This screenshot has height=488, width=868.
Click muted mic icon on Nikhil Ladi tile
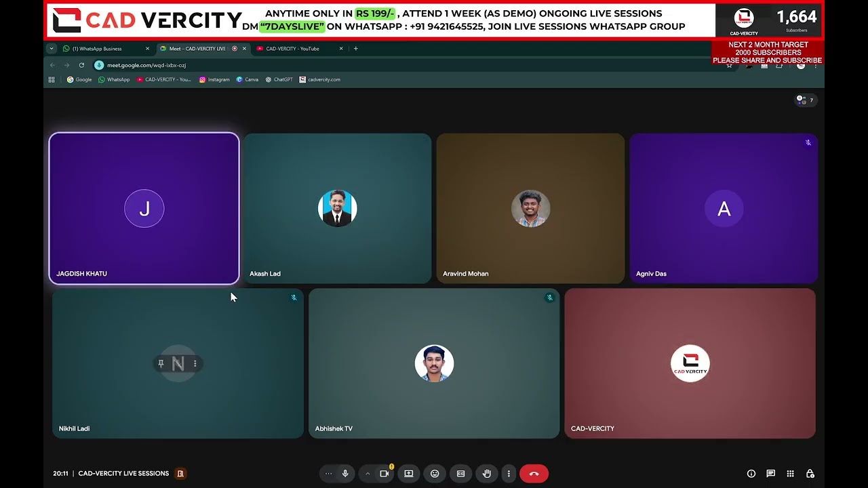(294, 298)
